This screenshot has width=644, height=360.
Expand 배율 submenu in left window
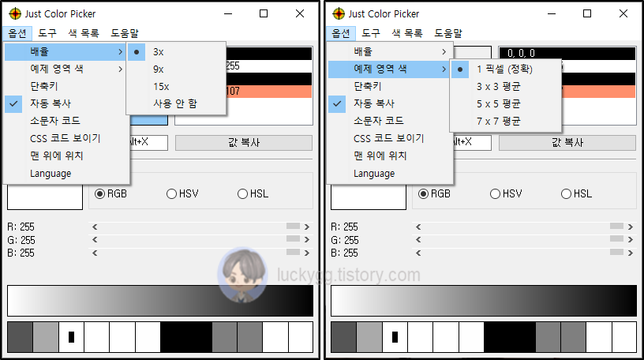tap(66, 52)
